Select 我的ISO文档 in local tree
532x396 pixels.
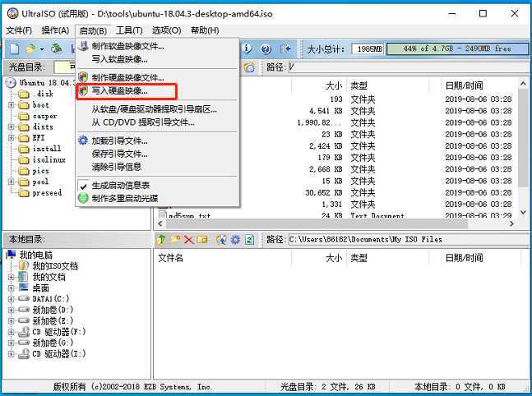tap(55, 266)
